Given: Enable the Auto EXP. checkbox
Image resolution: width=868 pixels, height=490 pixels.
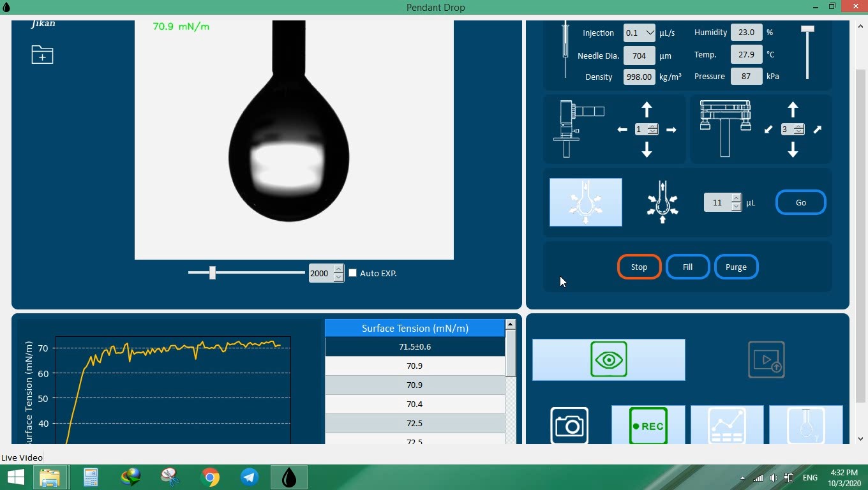Looking at the screenshot, I should 352,273.
